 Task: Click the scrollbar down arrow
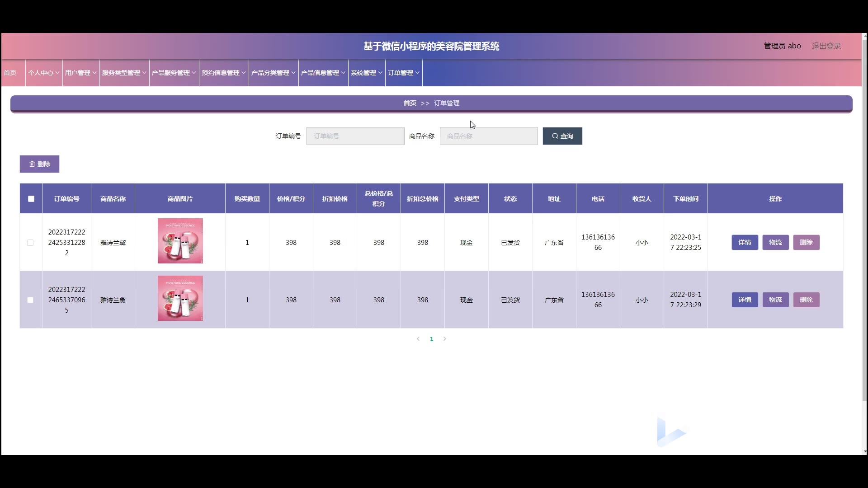864,451
